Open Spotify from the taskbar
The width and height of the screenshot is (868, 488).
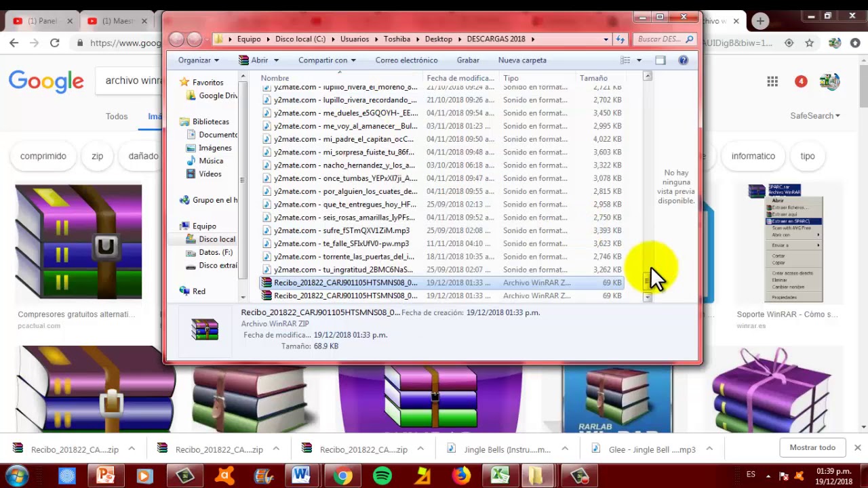[382, 476]
